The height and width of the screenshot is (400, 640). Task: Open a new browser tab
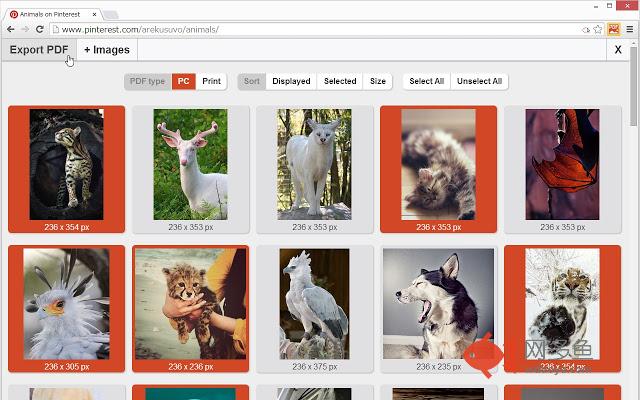110,15
